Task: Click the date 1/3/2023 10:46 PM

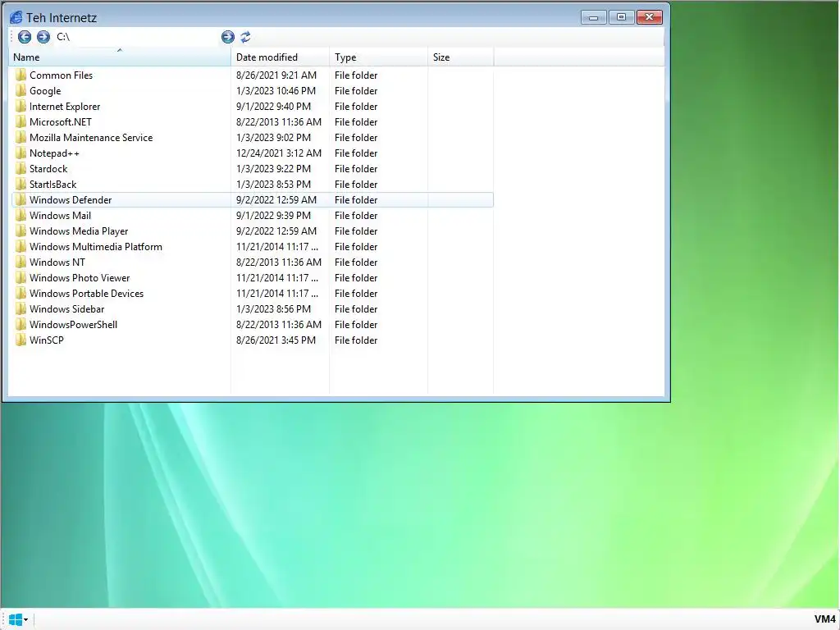Action: (x=276, y=90)
